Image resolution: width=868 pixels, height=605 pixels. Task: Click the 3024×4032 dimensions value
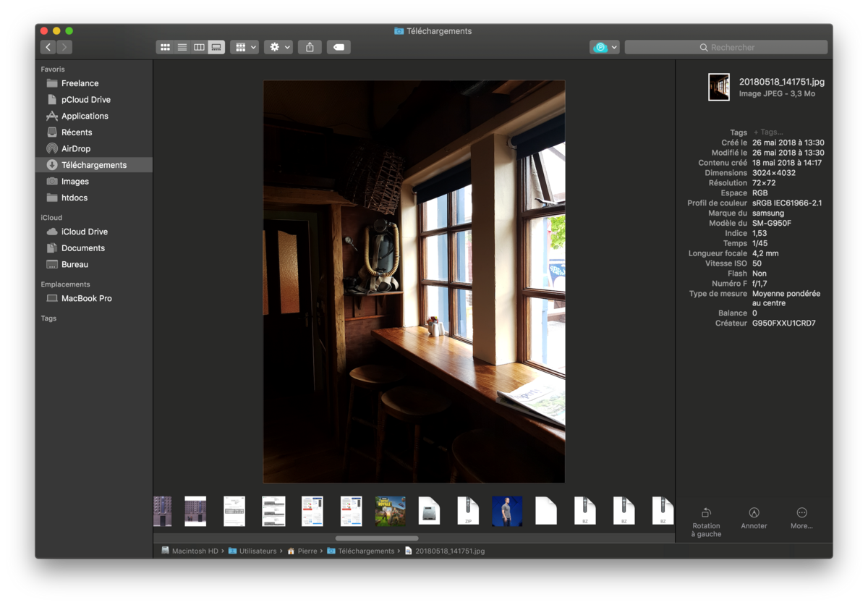click(x=774, y=173)
